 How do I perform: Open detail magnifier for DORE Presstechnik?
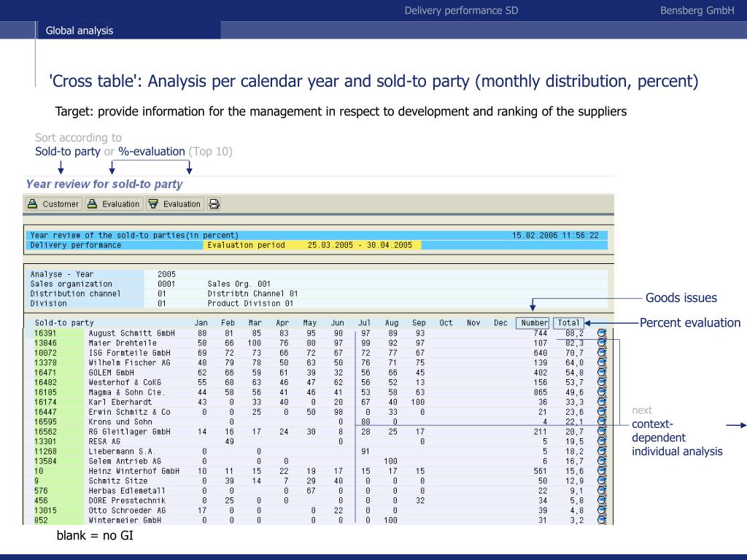coord(602,500)
